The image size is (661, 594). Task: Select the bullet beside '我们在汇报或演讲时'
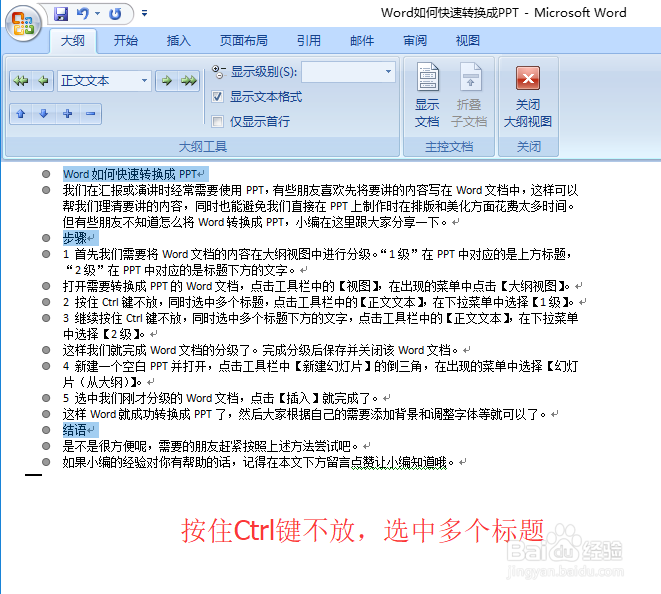coord(46,190)
